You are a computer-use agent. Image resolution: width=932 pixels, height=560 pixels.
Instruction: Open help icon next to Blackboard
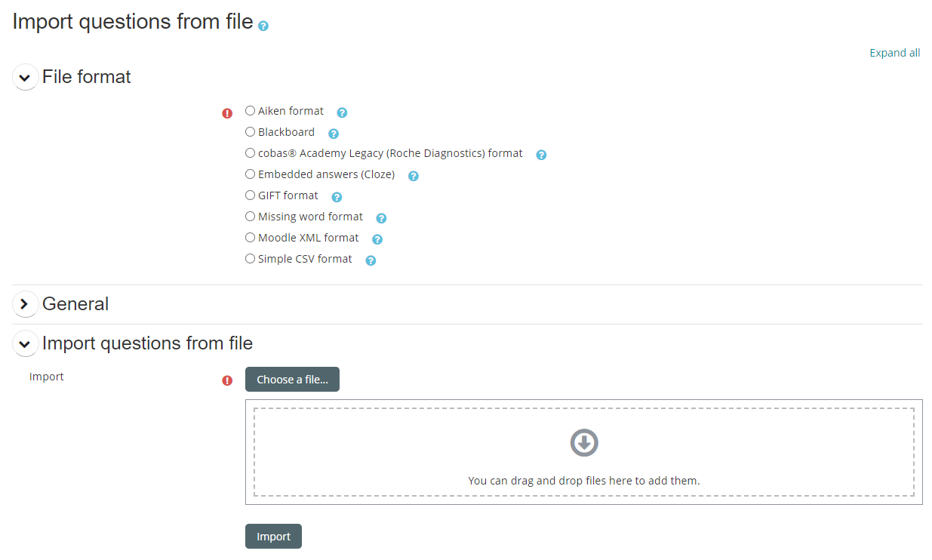333,134
